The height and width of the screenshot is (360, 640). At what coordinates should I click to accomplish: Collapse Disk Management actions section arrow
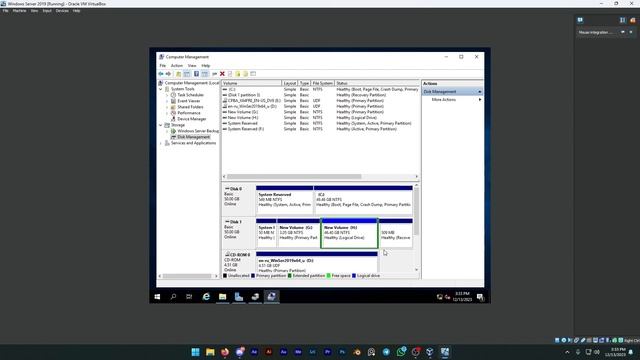(x=480, y=92)
